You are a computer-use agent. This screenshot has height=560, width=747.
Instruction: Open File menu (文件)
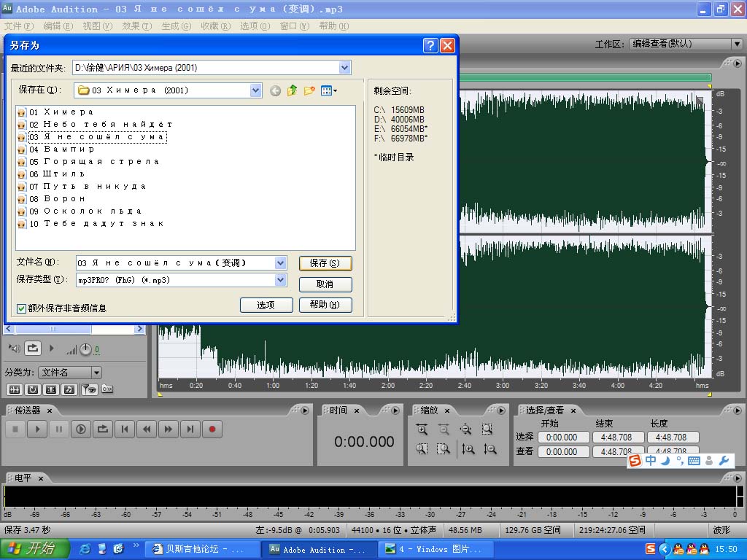tap(19, 26)
